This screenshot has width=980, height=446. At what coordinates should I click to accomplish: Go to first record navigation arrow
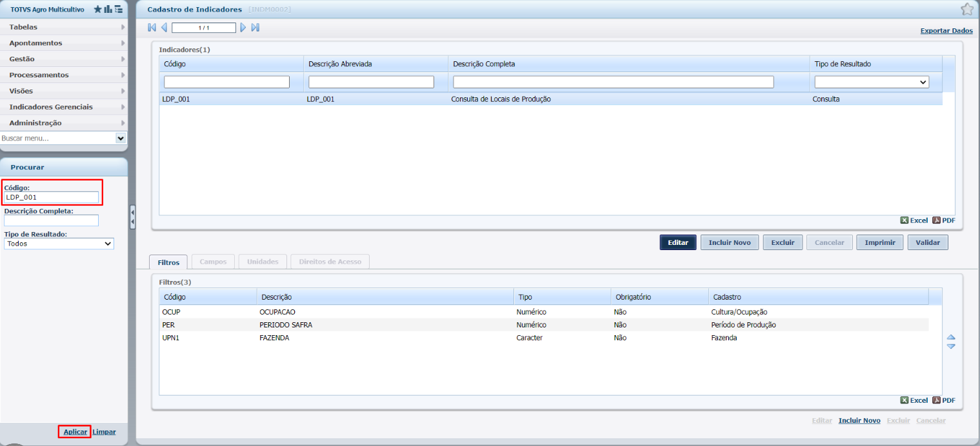(152, 28)
